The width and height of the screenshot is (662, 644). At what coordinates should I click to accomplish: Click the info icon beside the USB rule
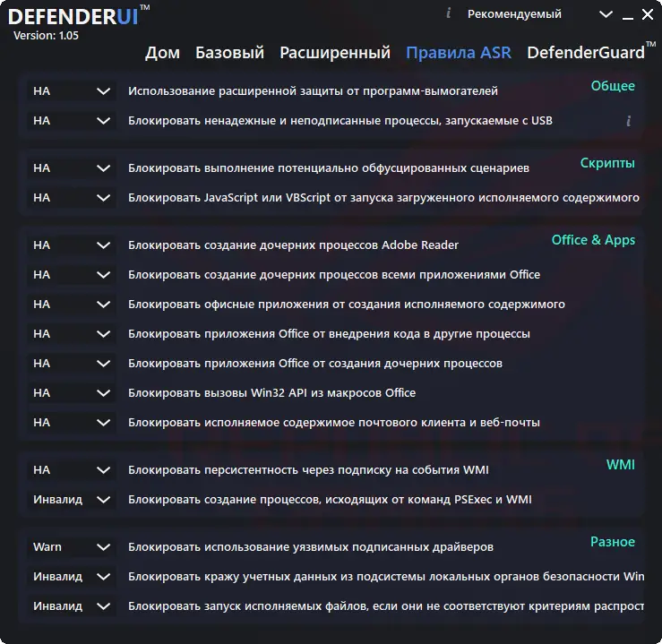[628, 121]
